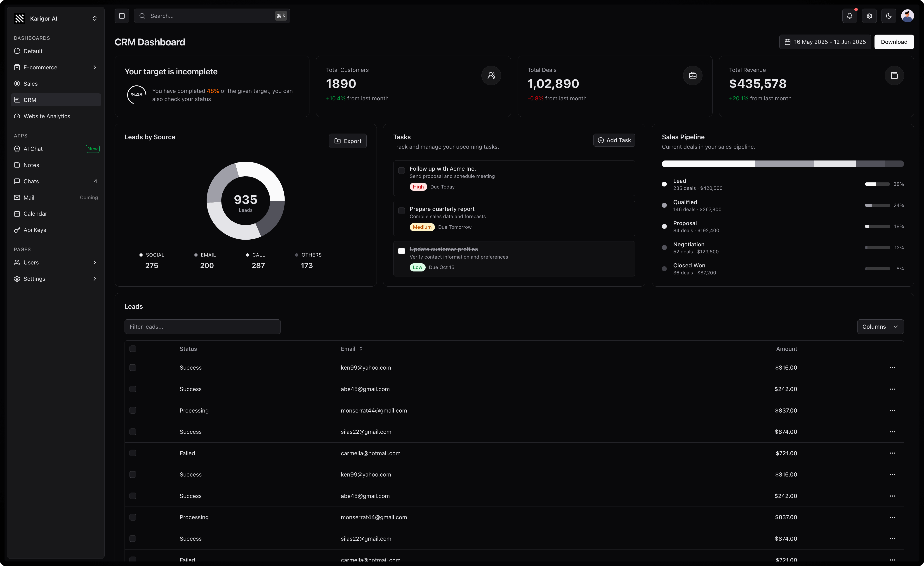Open settings using the gear icon
The height and width of the screenshot is (566, 924).
(869, 16)
